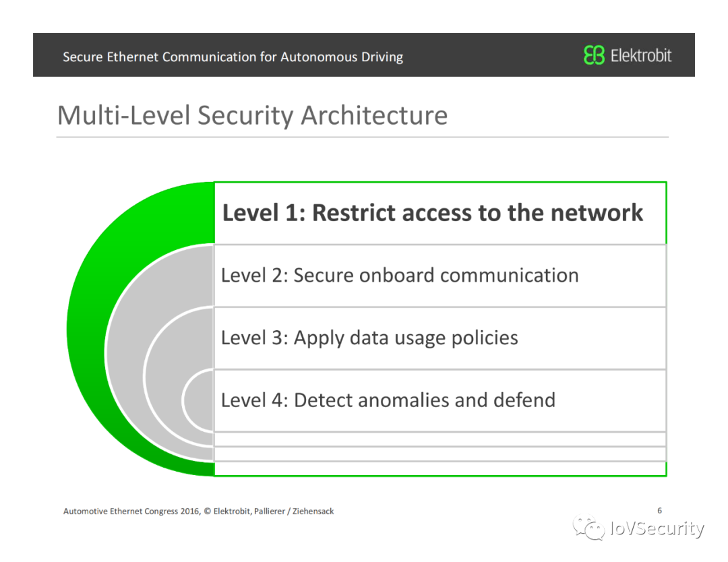This screenshot has height=562, width=728.
Task: Click the horizontal line under the heading
Action: pos(363,137)
